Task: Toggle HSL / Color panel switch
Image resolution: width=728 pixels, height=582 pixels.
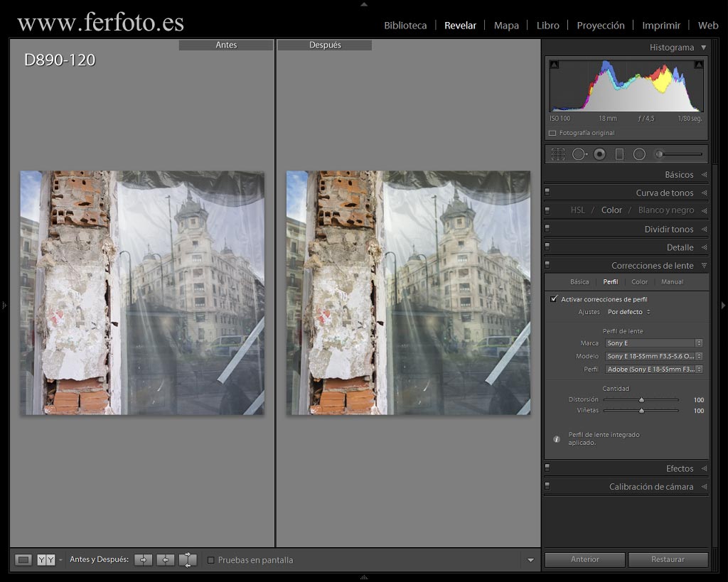Action: [547, 210]
